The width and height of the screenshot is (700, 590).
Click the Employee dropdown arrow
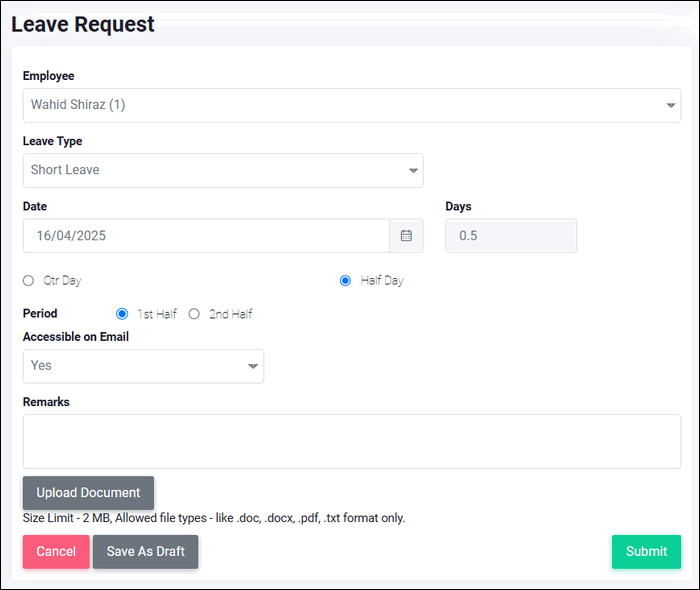[x=671, y=105]
